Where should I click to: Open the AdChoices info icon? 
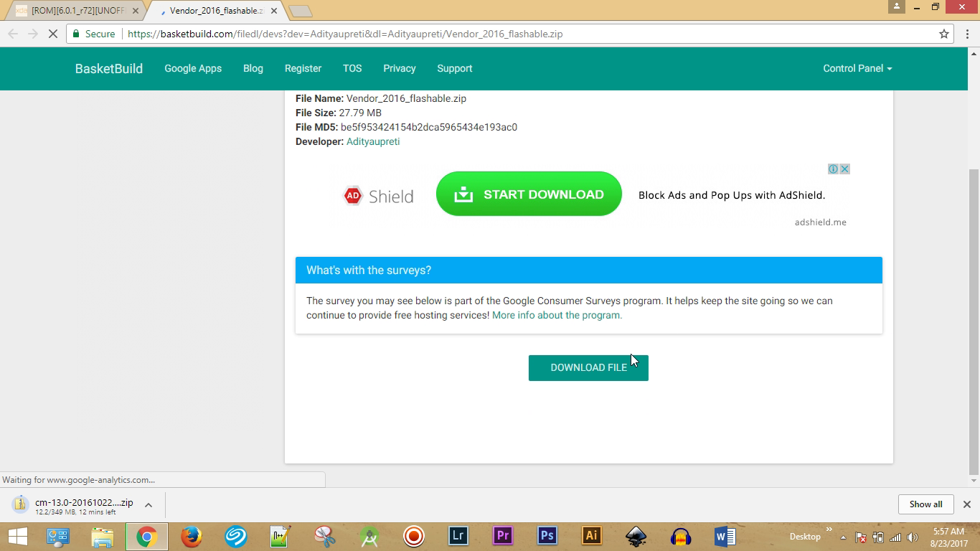click(834, 169)
